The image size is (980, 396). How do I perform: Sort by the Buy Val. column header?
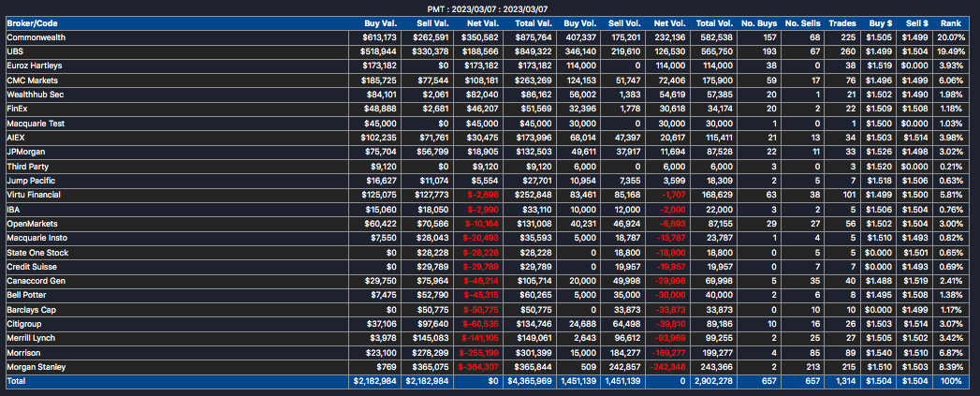381,23
